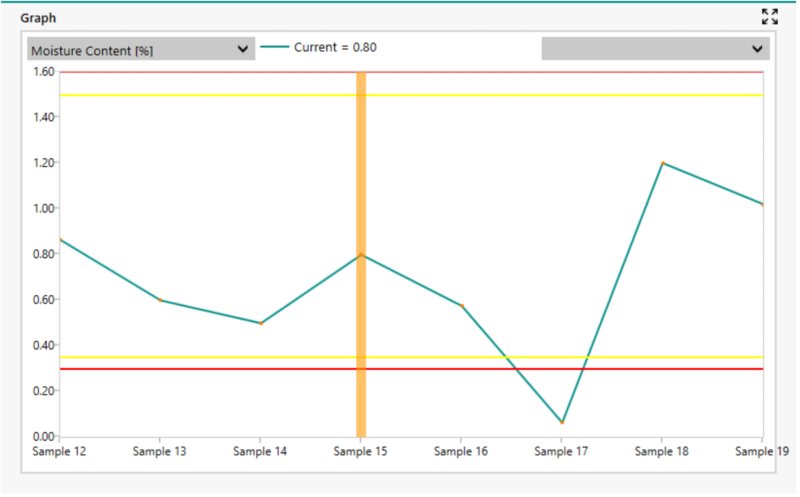
Task: Click the Moisture Content dropdown arrow
Action: [243, 49]
